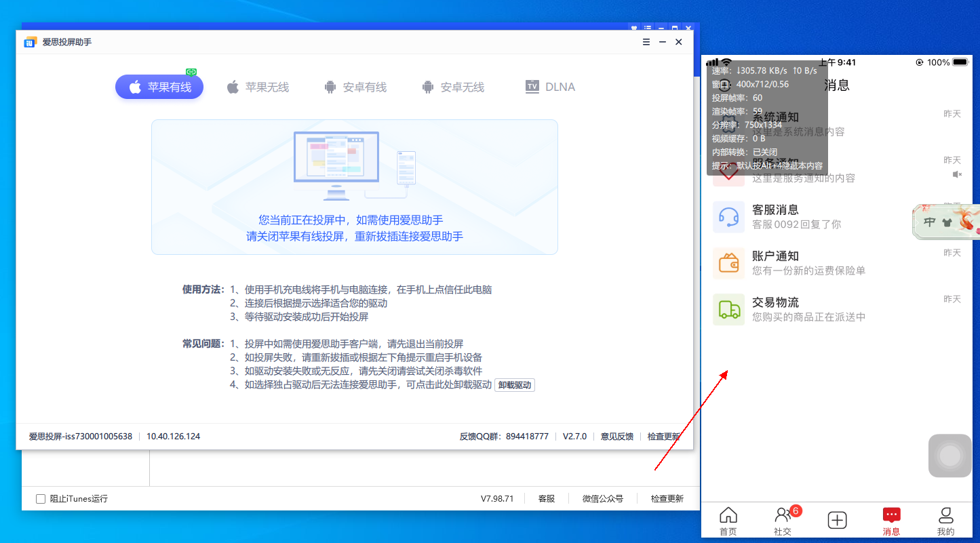
Task: Switch to the 苹果无线 tab
Action: [257, 87]
